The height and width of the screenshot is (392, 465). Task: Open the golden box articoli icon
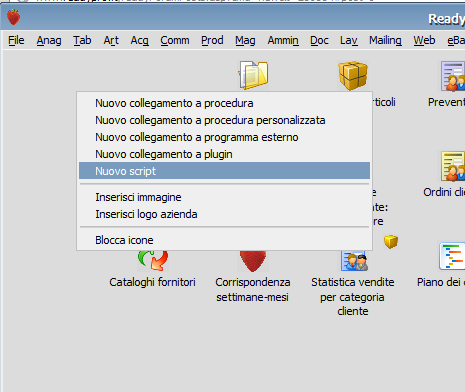click(353, 76)
